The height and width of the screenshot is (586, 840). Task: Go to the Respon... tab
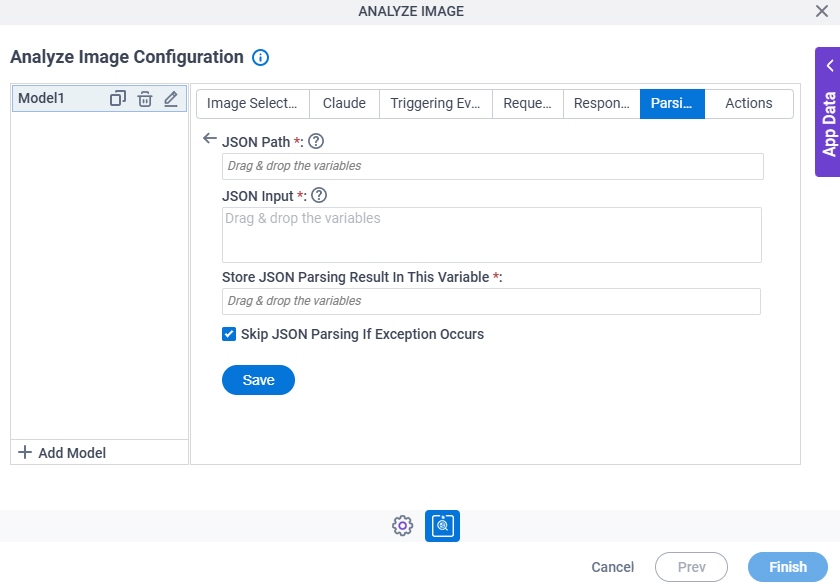[602, 103]
